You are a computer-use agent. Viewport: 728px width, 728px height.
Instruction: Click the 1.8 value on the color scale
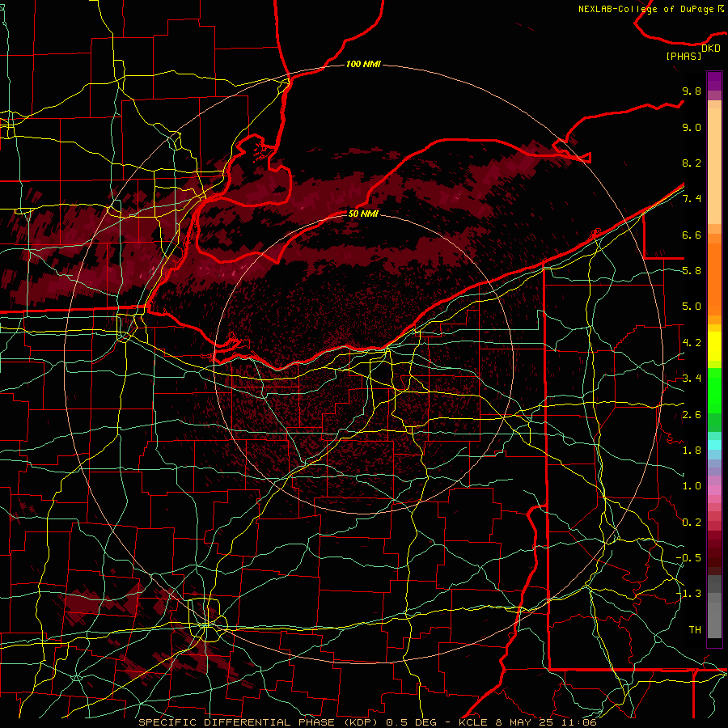point(692,451)
